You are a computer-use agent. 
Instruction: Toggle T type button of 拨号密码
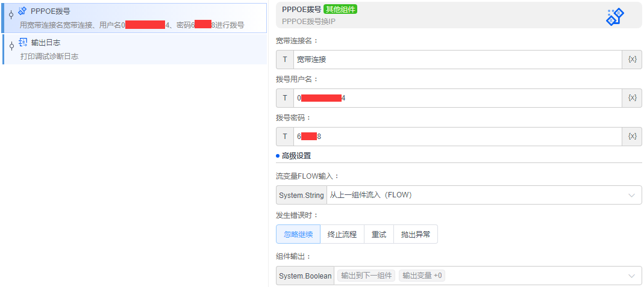pyautogui.click(x=285, y=137)
